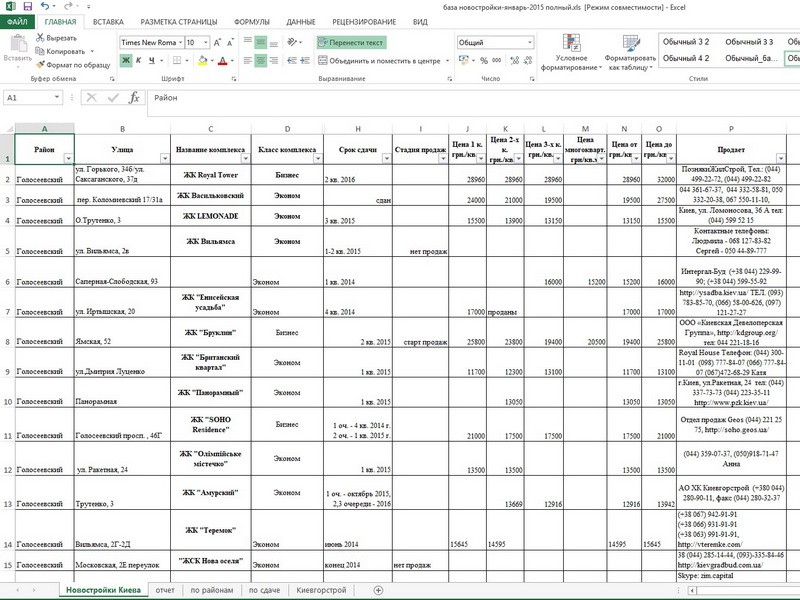Open Conditional Formatting (Условное форматирование)

(x=571, y=53)
